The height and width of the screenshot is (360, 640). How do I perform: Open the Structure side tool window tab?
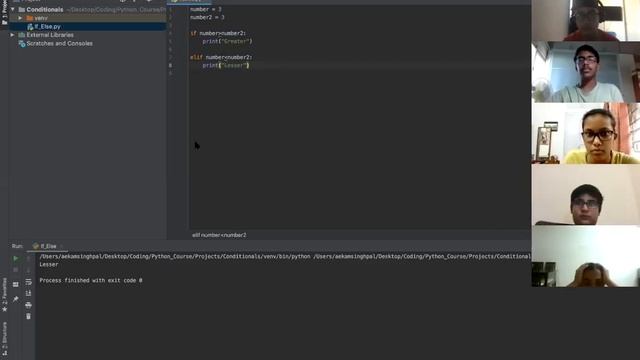[x=4, y=339]
